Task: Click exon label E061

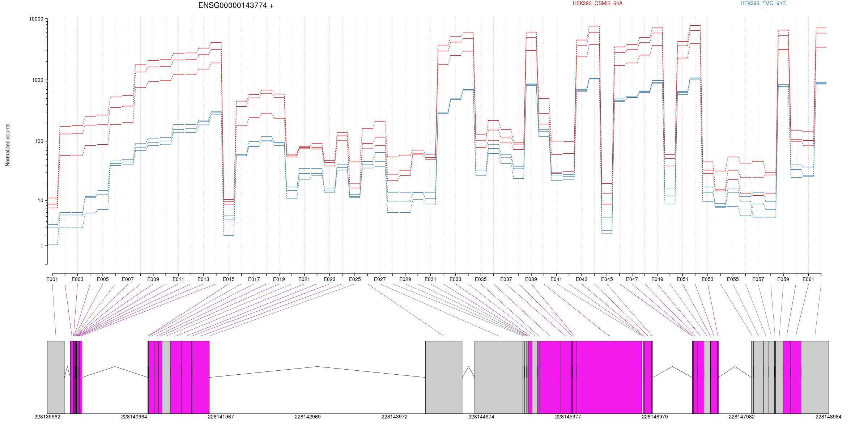Action: click(x=808, y=279)
